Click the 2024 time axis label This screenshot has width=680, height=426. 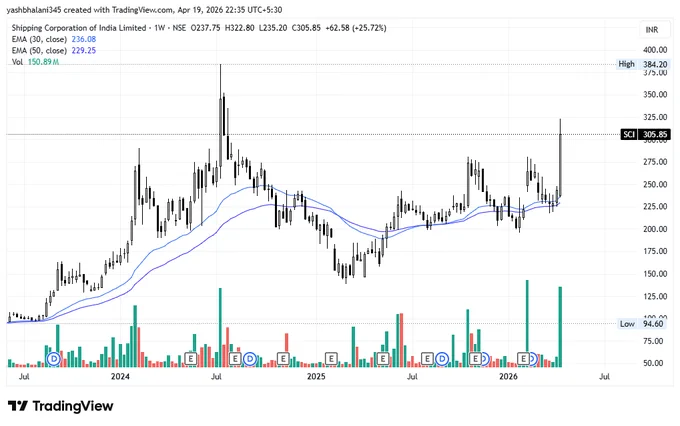click(120, 376)
